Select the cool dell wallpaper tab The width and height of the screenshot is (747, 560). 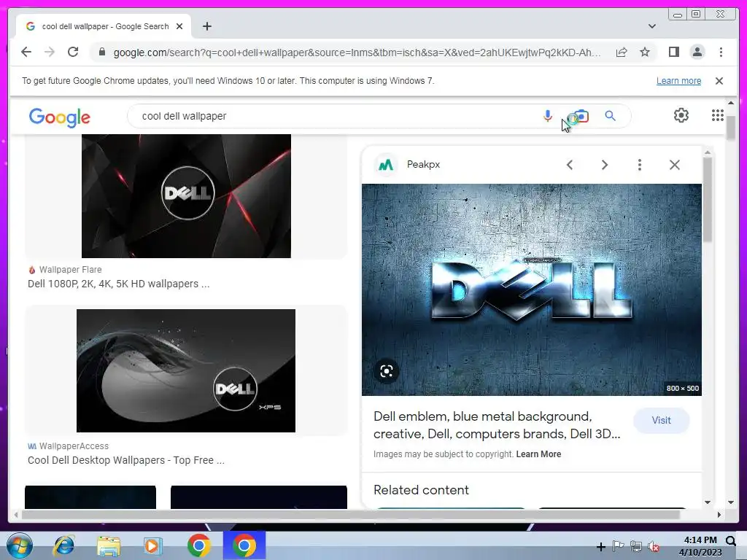coord(104,26)
